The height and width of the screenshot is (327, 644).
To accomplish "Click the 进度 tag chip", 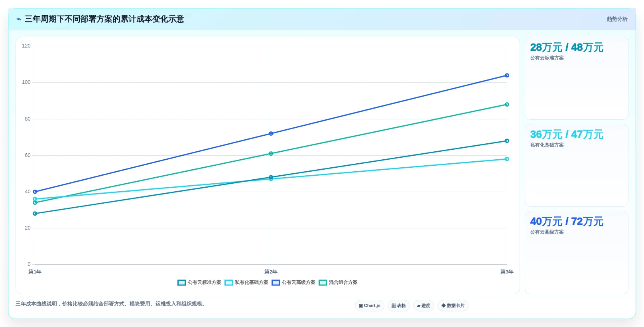I will (x=423, y=306).
